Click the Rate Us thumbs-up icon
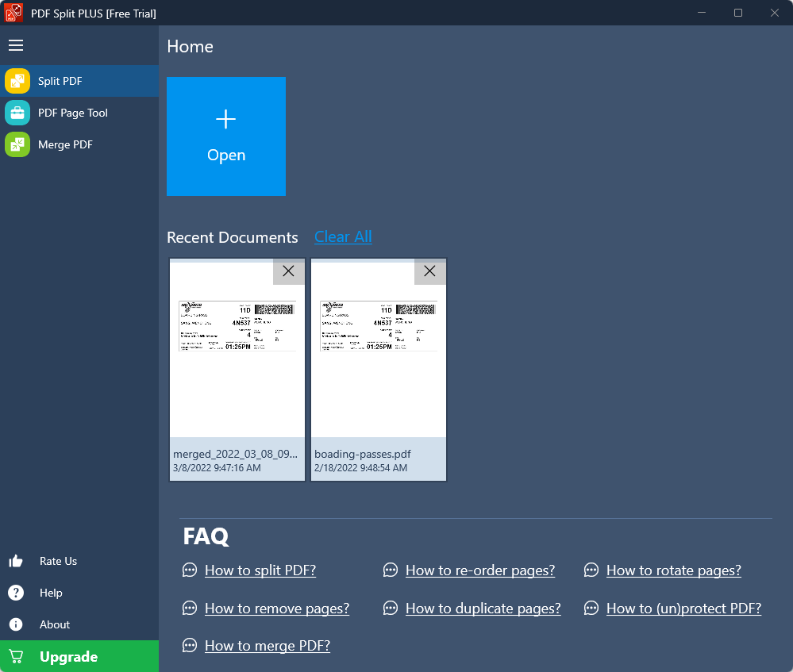Image resolution: width=793 pixels, height=672 pixels. 16,561
